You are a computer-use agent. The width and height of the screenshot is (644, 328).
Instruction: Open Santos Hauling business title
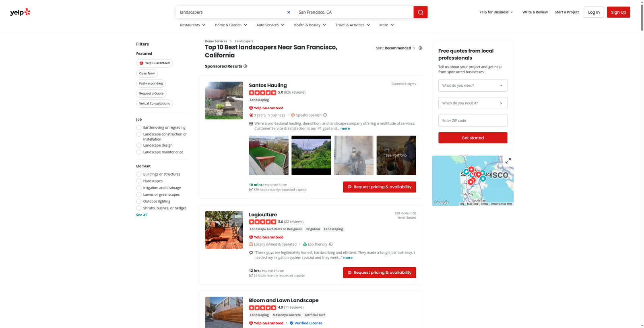click(268, 85)
